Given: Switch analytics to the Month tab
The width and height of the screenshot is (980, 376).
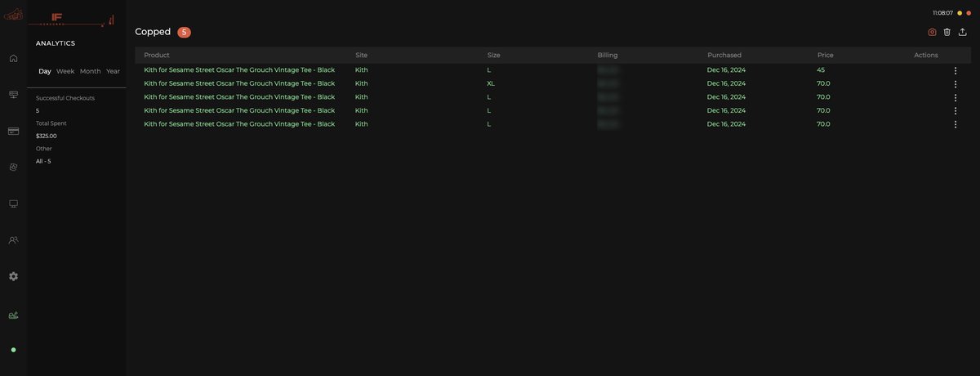Looking at the screenshot, I should 91,71.
